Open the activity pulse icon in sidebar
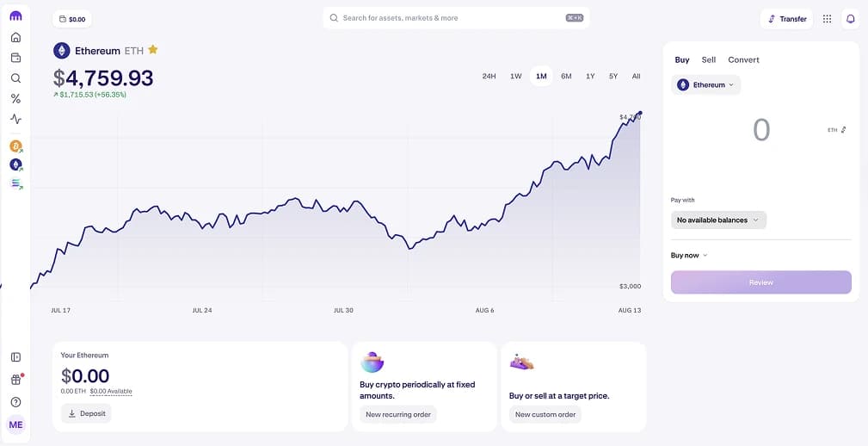868x446 pixels. pyautogui.click(x=15, y=119)
